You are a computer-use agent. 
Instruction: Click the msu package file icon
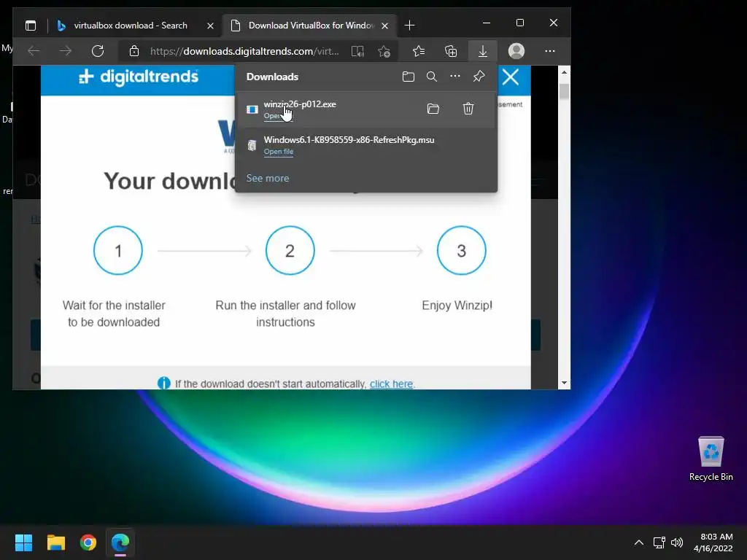[252, 145]
